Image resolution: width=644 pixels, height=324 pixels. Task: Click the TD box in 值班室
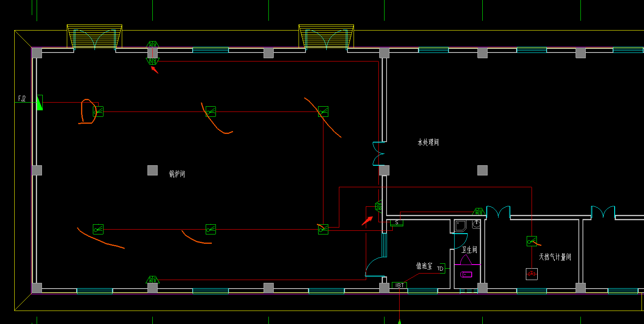click(440, 269)
